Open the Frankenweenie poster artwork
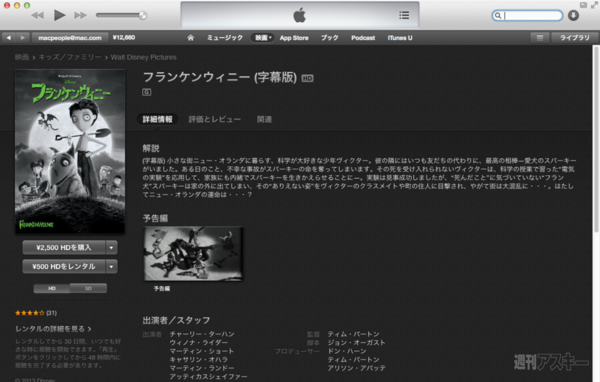 [70, 151]
